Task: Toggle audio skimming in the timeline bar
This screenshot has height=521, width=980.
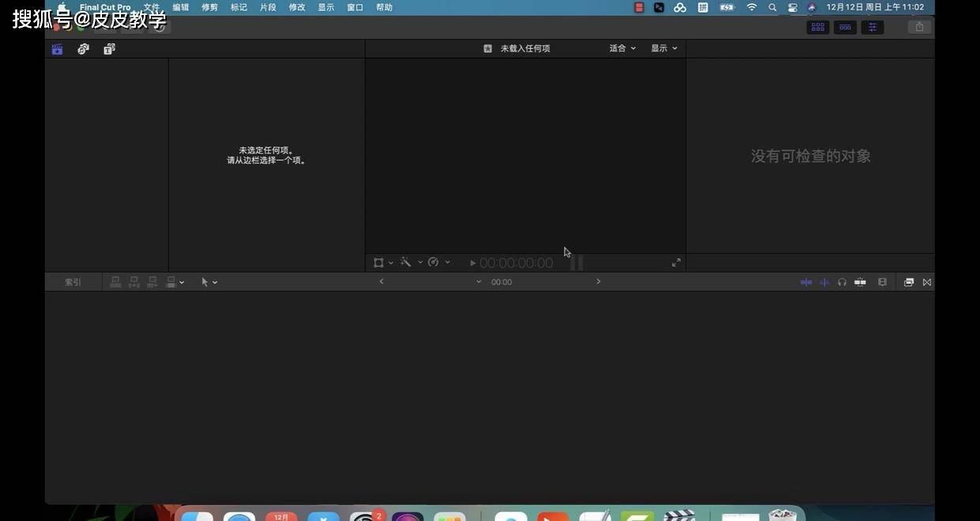Action: pyautogui.click(x=824, y=281)
